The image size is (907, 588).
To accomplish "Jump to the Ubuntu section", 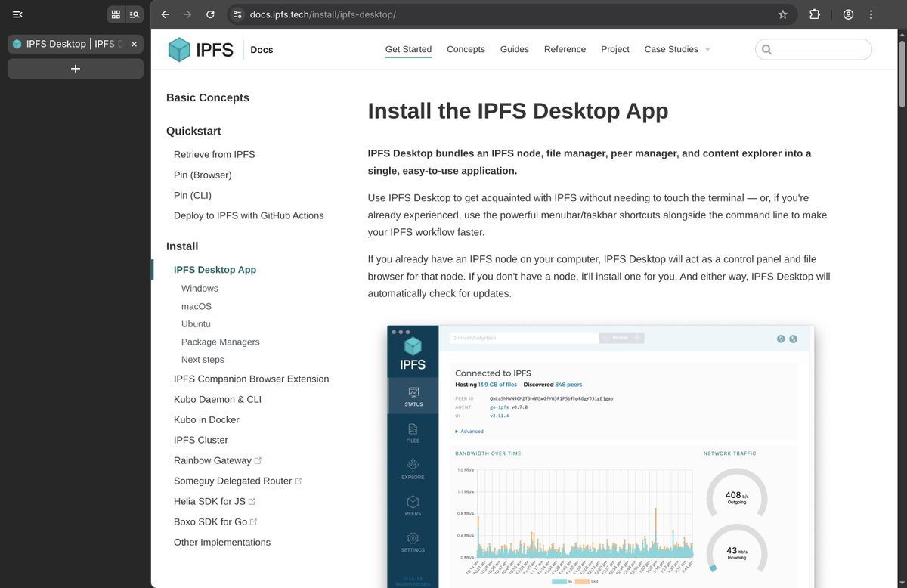I will tap(196, 324).
